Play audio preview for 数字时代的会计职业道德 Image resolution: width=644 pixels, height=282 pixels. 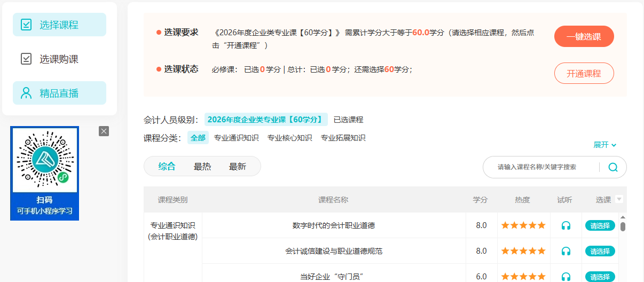[x=566, y=225]
